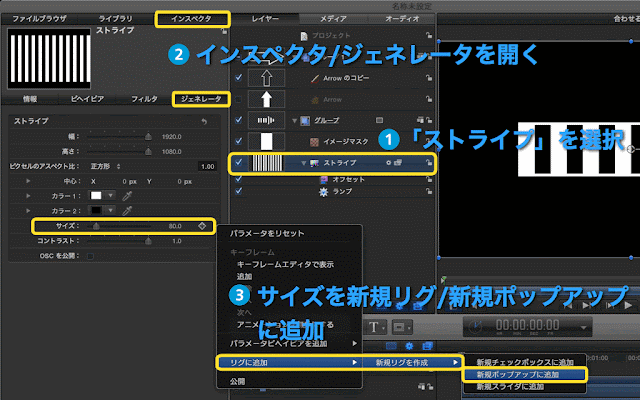This screenshot has width=640, height=400.
Task: Click the lock icon in the inspector preview header
Action: coord(224,31)
